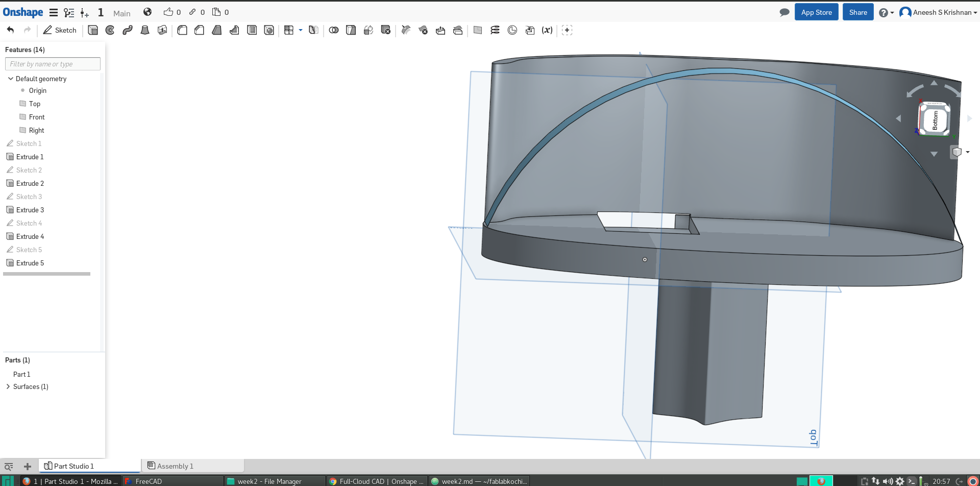Select the Sweep tool
Image resolution: width=980 pixels, height=486 pixels.
(x=127, y=30)
